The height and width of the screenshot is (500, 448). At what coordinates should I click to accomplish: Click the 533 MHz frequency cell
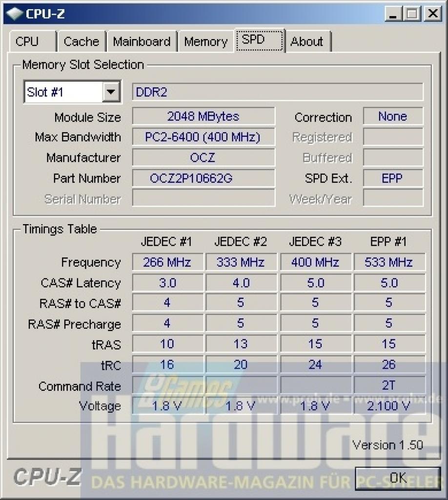(389, 262)
